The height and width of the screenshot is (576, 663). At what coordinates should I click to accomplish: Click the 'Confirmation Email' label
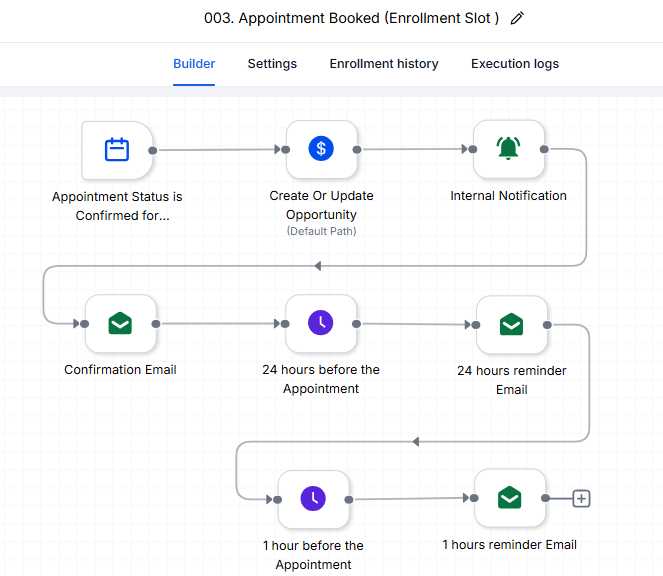[120, 370]
